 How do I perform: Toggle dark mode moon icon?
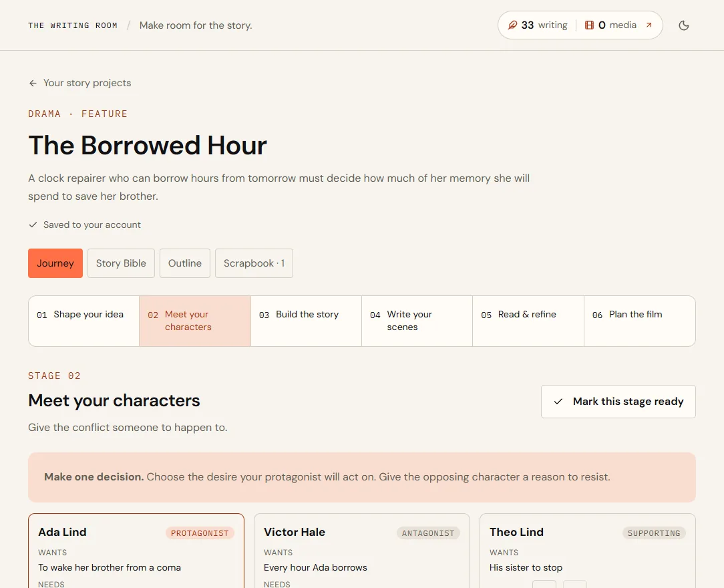tap(684, 25)
